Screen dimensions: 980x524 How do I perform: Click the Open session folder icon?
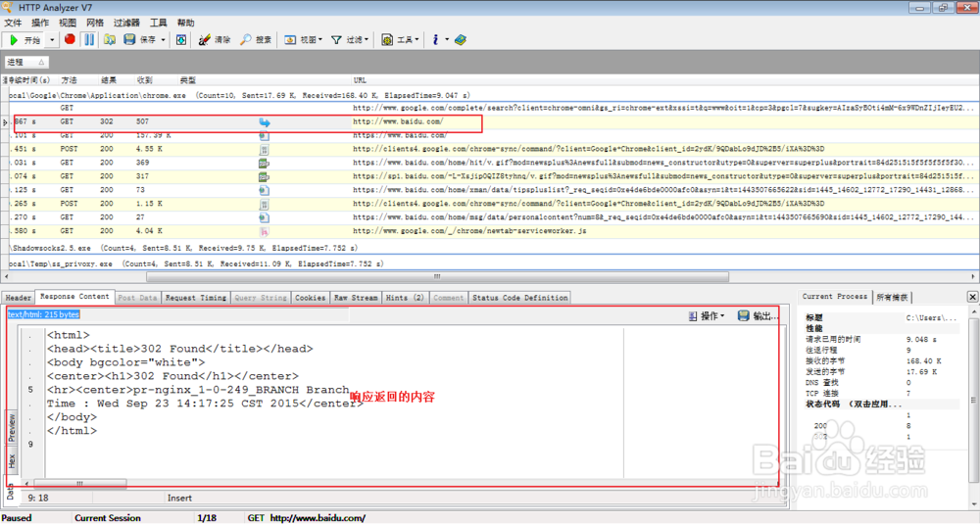(x=110, y=39)
